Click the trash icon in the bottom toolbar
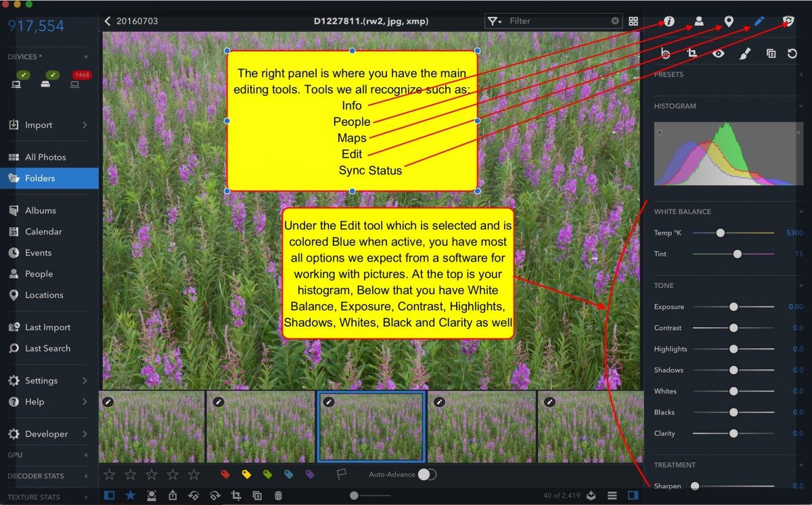This screenshot has width=812, height=505. coord(278,496)
